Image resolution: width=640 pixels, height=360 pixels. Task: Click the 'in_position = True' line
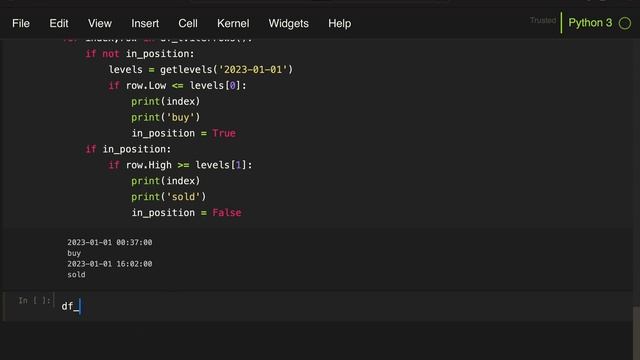click(x=183, y=133)
